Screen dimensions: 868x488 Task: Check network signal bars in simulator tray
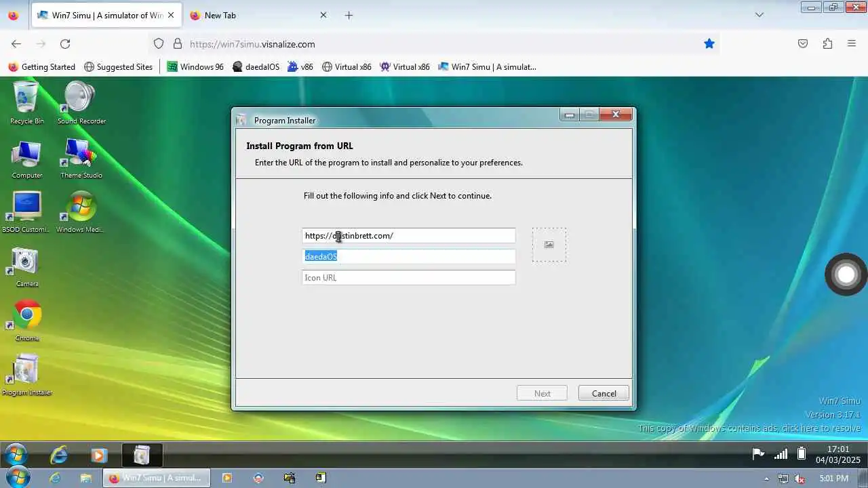coord(781,454)
